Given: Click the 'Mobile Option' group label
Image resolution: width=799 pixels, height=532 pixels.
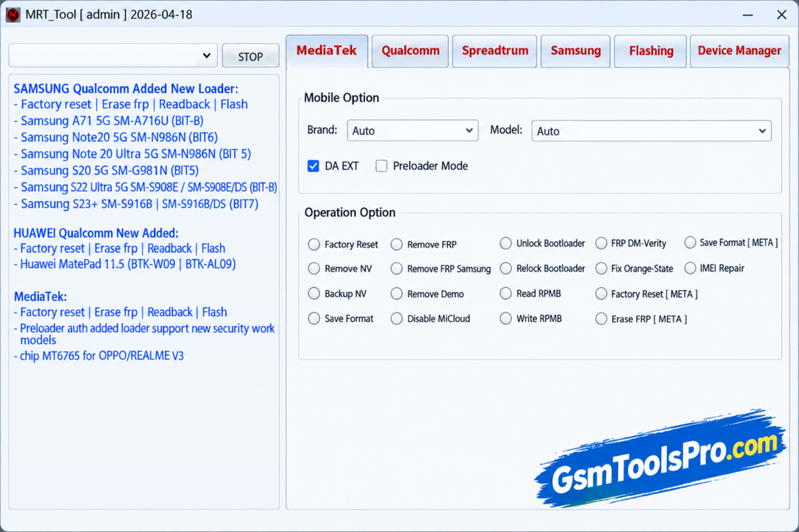Looking at the screenshot, I should point(342,98).
